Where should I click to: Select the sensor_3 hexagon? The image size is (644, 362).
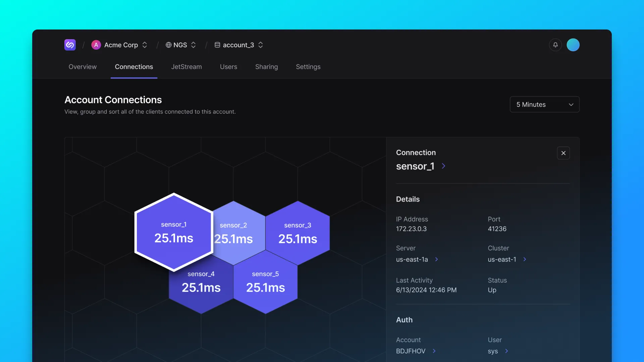click(x=298, y=233)
